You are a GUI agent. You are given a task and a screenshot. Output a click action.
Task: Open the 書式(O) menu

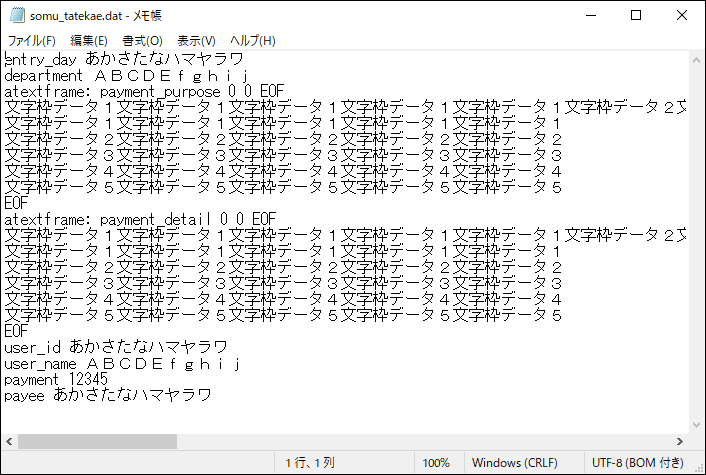click(142, 41)
